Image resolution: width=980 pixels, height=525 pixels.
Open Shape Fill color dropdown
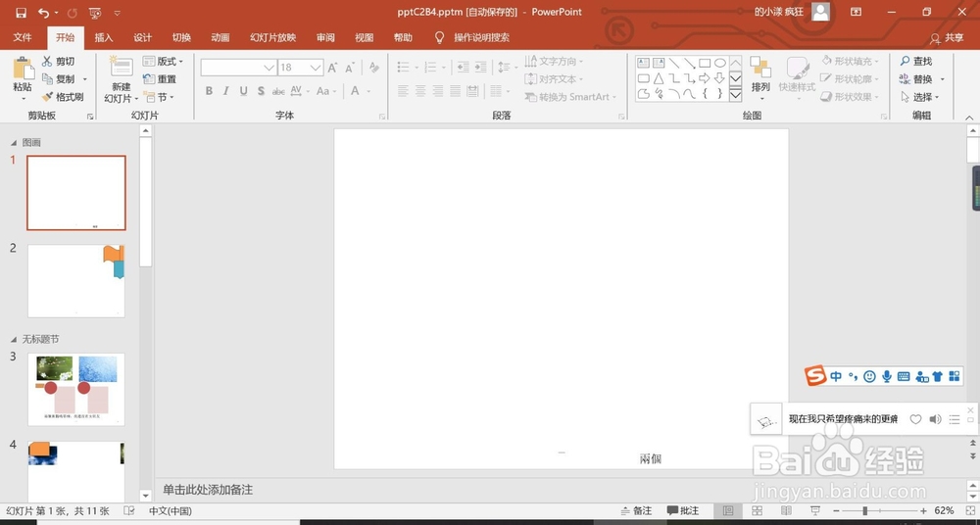(x=850, y=62)
